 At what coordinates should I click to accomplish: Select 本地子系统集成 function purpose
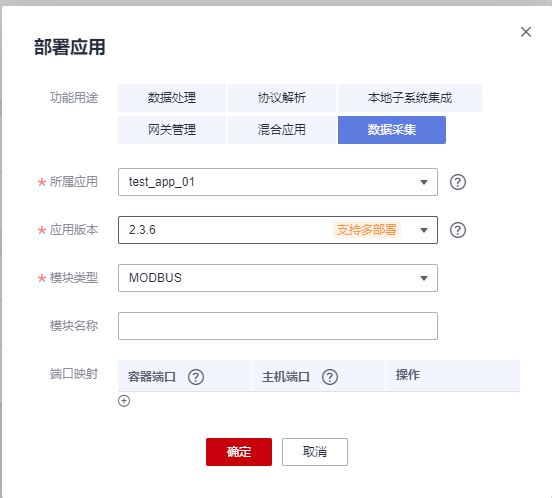tap(410, 98)
